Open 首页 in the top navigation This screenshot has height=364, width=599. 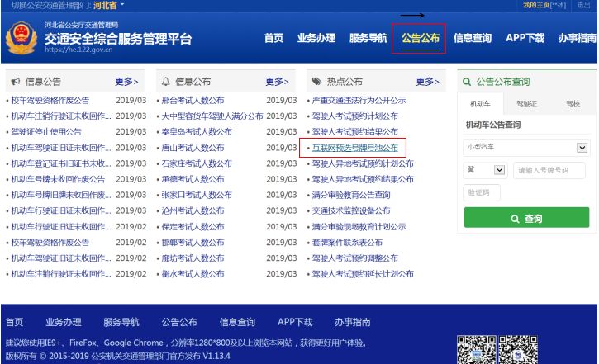[x=273, y=38]
